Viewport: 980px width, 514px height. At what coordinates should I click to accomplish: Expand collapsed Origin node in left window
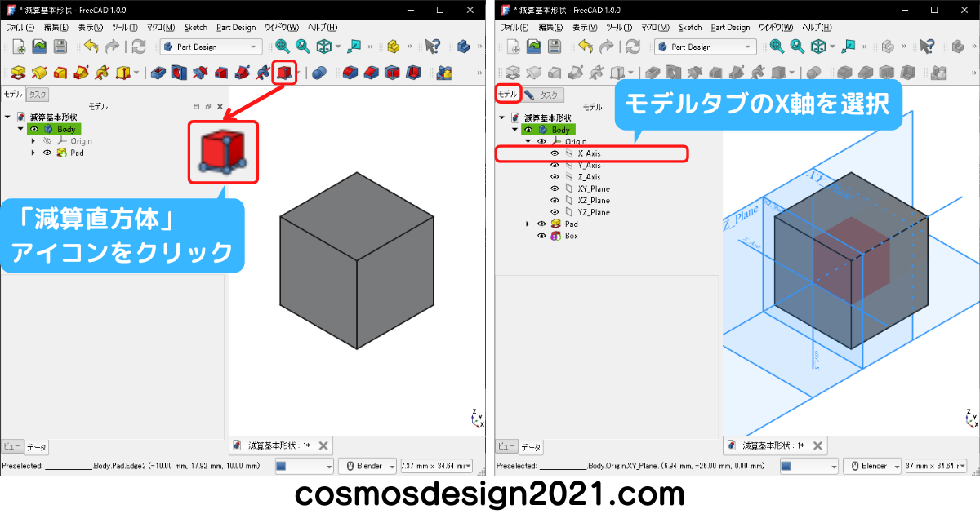click(33, 141)
